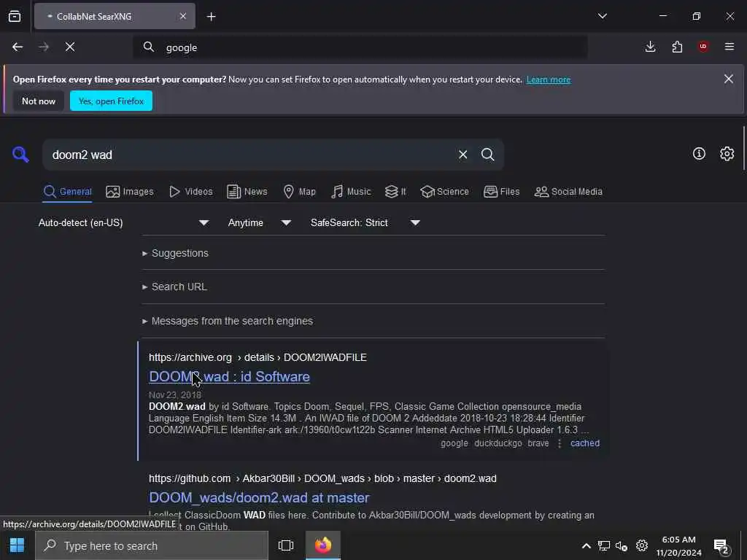Switch to the Social Media category
Viewport: 747px width, 560px height.
tap(568, 192)
